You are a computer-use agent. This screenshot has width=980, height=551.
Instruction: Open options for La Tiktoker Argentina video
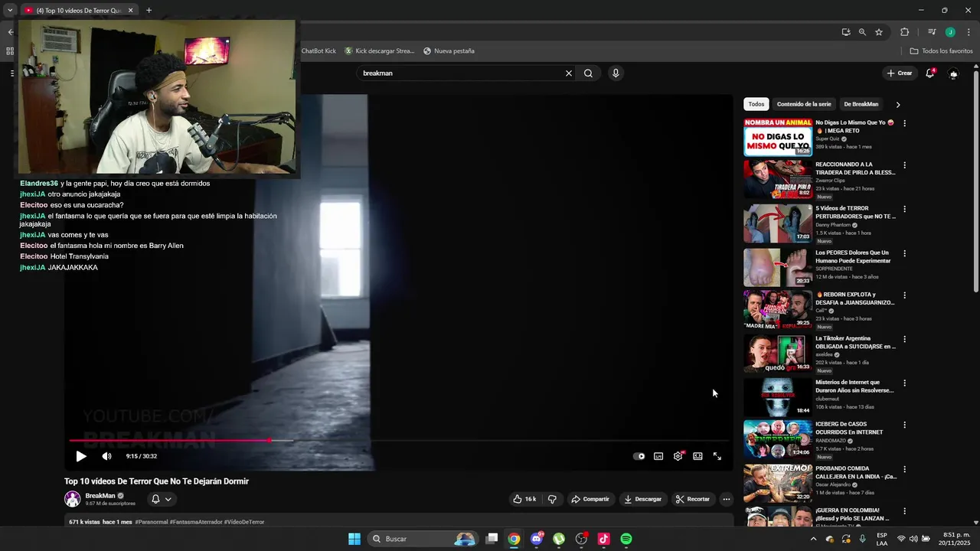904,339
